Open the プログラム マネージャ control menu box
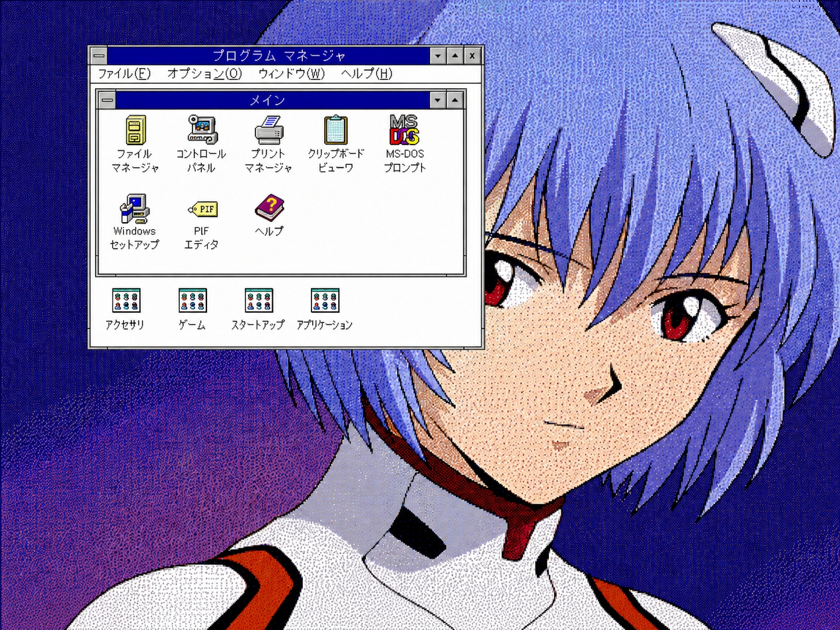Screen dimensions: 840x630 [x=99, y=56]
